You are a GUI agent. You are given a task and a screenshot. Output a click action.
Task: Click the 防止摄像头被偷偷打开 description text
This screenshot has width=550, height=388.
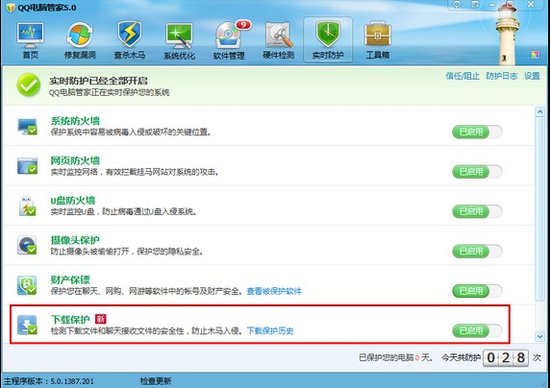pyautogui.click(x=127, y=252)
